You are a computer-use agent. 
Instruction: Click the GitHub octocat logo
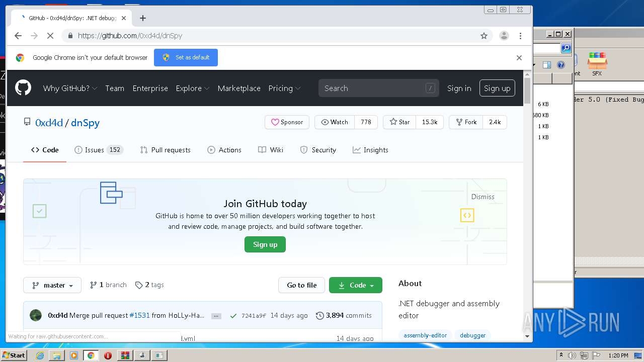[23, 88]
